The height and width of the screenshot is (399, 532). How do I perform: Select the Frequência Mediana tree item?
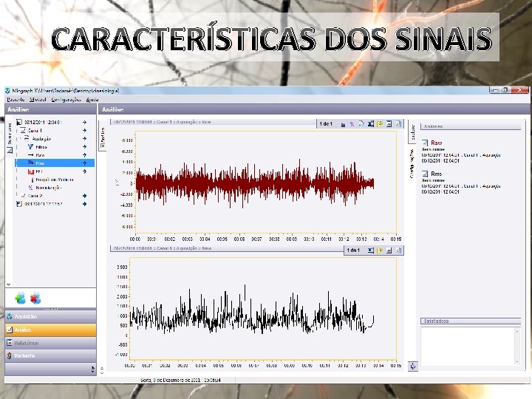pos(54,180)
